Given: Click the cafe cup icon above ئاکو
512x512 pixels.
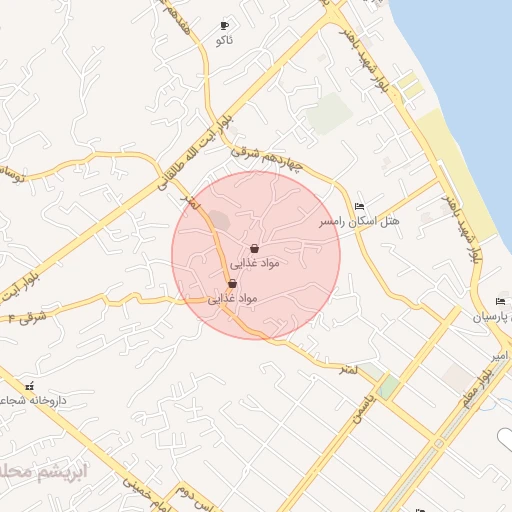Looking at the screenshot, I should (x=225, y=26).
